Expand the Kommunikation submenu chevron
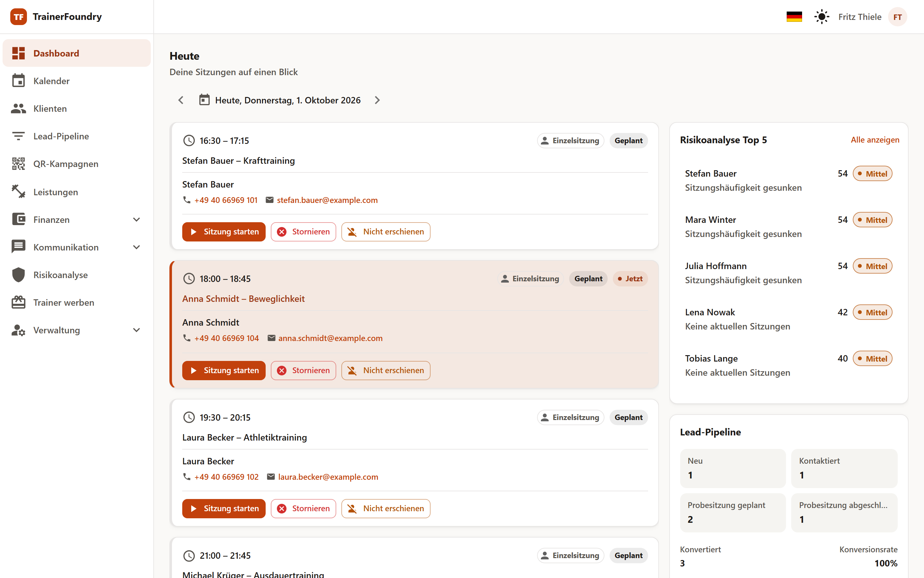924x578 pixels. [136, 247]
